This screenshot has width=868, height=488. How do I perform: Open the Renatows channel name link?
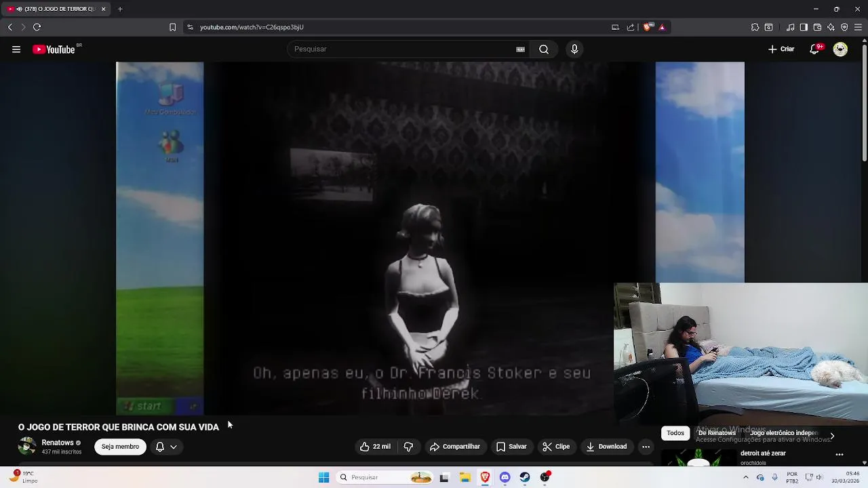(x=58, y=443)
